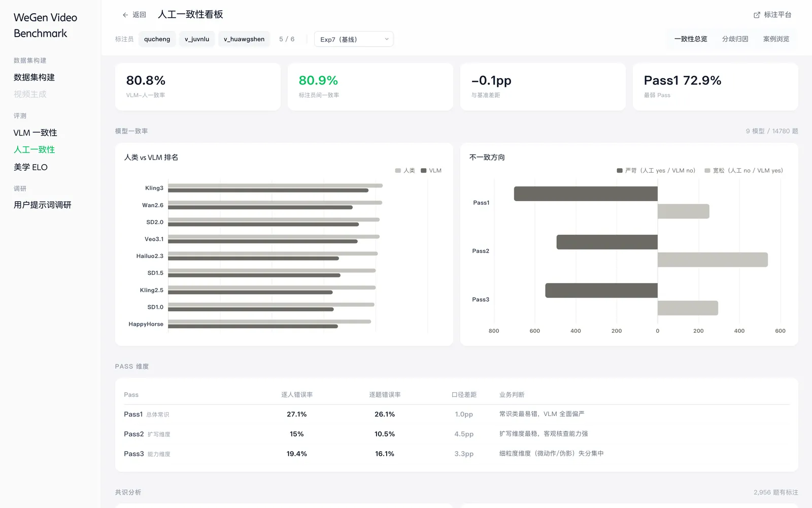
Task: Select the Pass1 总体常识 table row
Action: (457, 415)
